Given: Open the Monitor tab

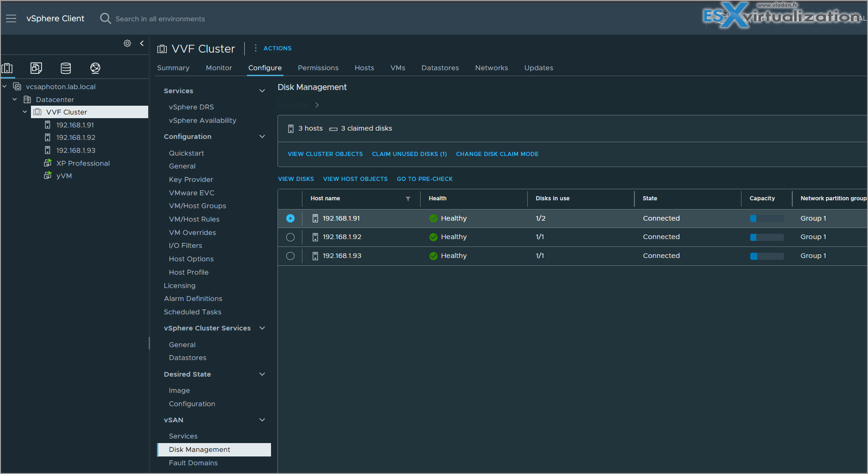Looking at the screenshot, I should tap(219, 68).
